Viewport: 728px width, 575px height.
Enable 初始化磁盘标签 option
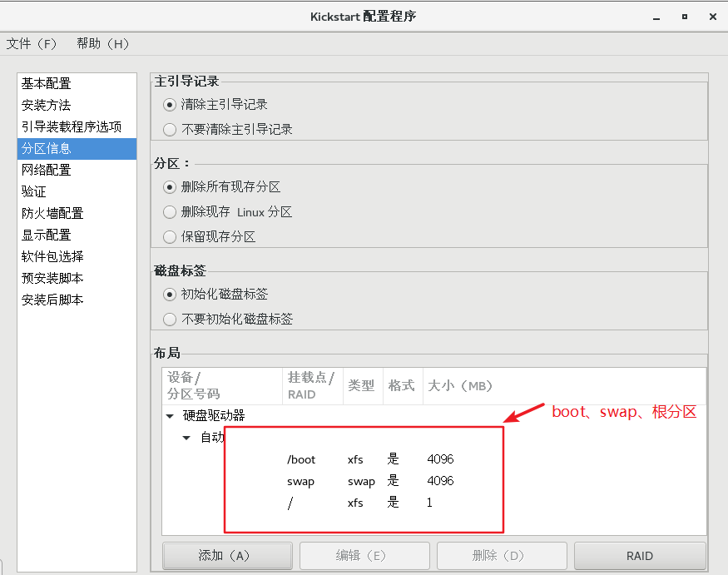click(x=170, y=295)
